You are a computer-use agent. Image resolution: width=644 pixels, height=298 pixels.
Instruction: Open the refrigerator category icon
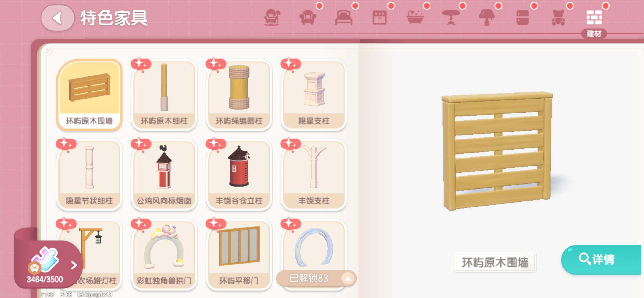click(x=522, y=18)
